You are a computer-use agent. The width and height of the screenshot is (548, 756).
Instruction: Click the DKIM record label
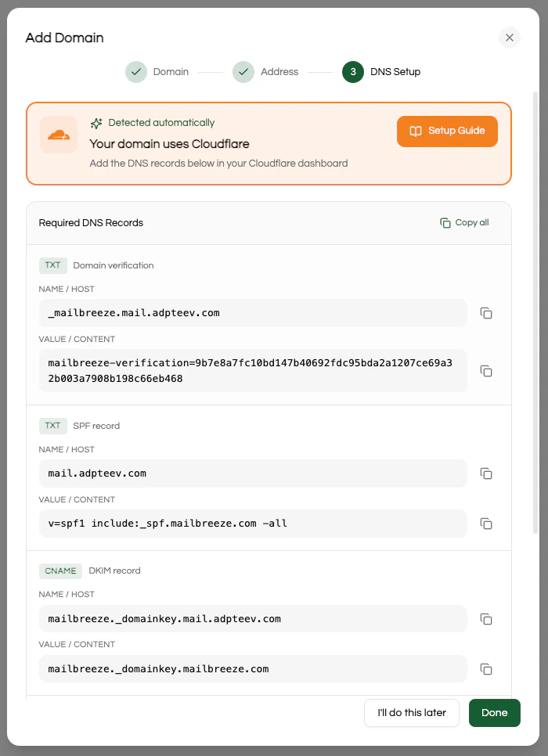(115, 571)
